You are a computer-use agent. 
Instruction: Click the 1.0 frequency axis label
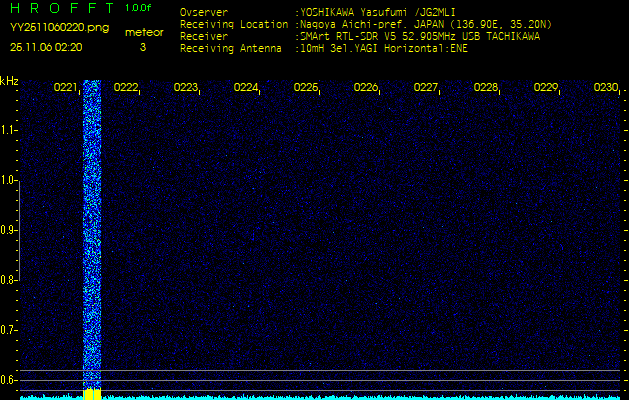(9, 181)
